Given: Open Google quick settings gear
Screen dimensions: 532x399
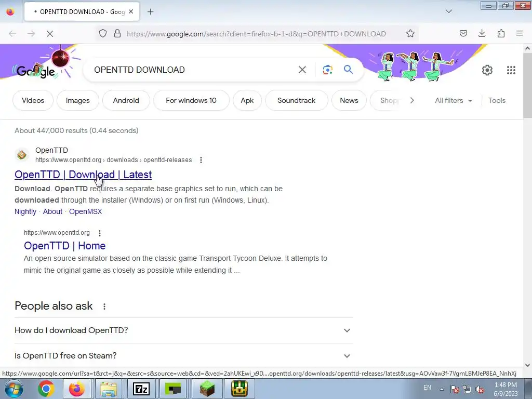Looking at the screenshot, I should [487, 70].
